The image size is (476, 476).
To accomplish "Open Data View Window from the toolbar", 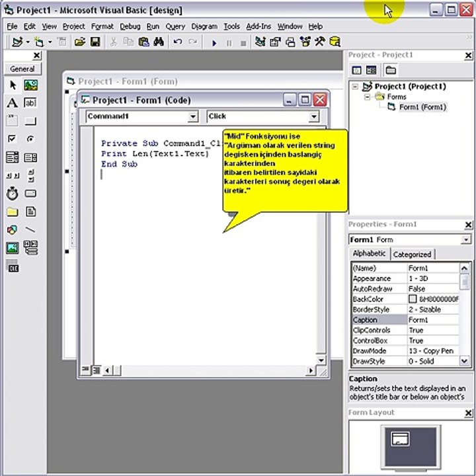I will tap(335, 42).
